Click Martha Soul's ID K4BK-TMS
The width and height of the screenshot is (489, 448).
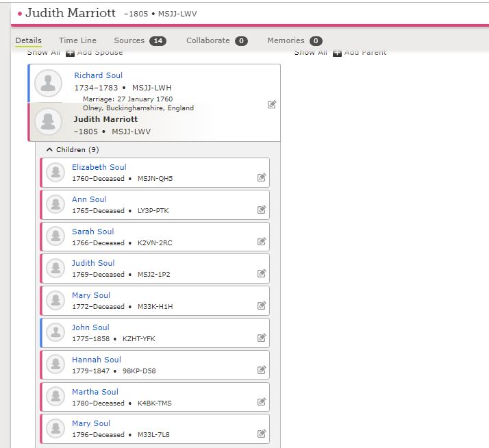click(x=154, y=403)
